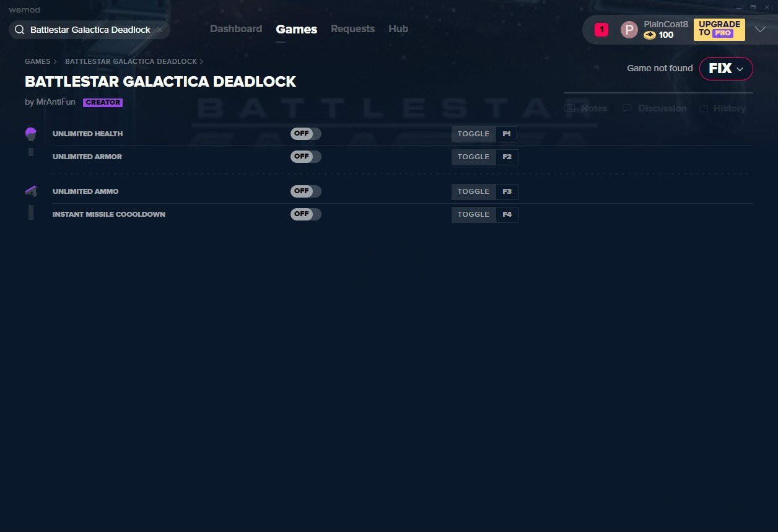Viewport: 778px width, 532px height.
Task: Switch to the Dashboard tab
Action: click(236, 29)
